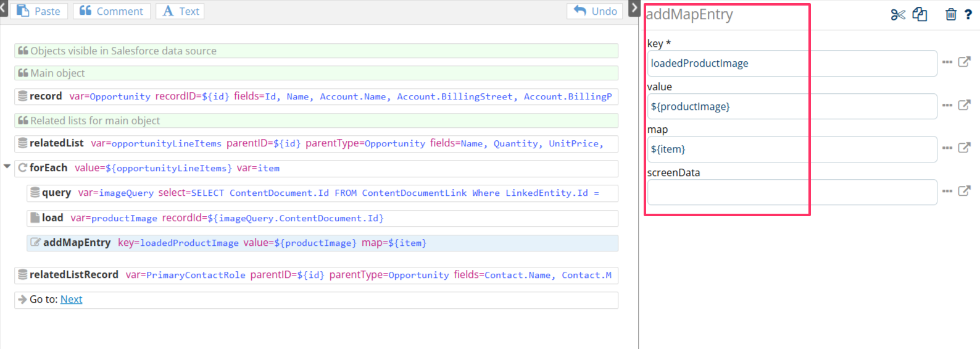This screenshot has height=349, width=980.
Task: Open options ellipsis beside screenData field
Action: tap(947, 191)
